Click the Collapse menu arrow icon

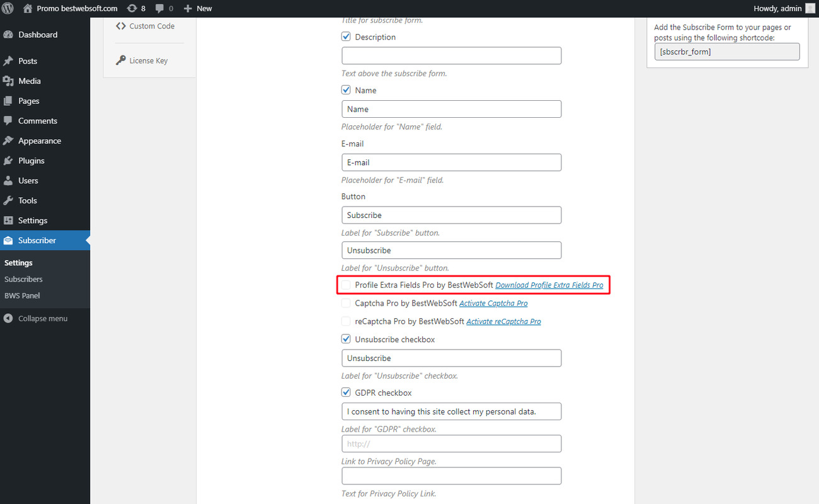pos(8,318)
